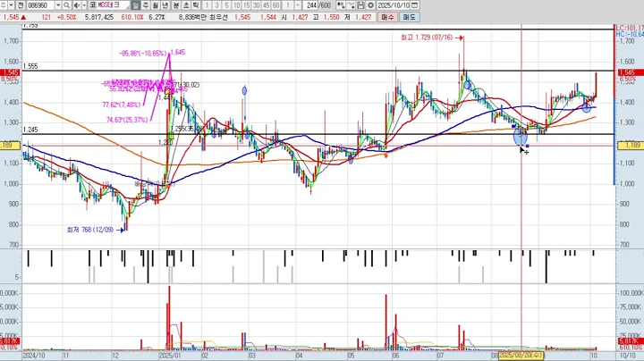644x361 pixels.
Task: Open the dropdown next to the speaker icon
Action: tap(84, 5)
